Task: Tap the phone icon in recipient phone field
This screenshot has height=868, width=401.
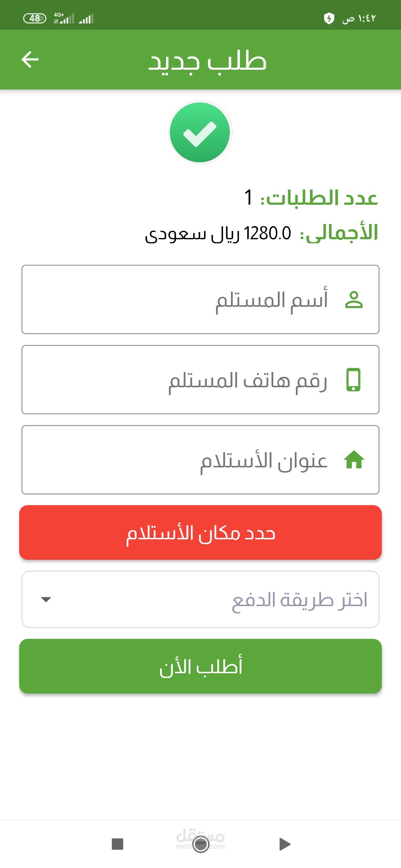Action: click(x=353, y=379)
